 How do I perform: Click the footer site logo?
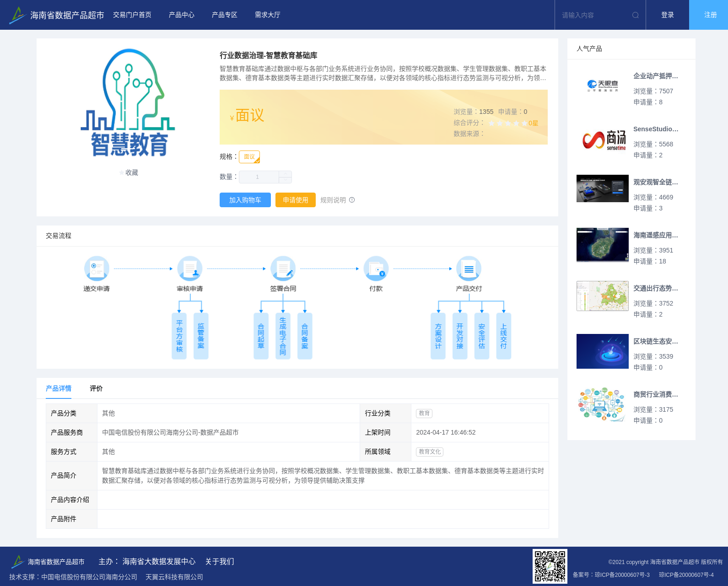17,562
